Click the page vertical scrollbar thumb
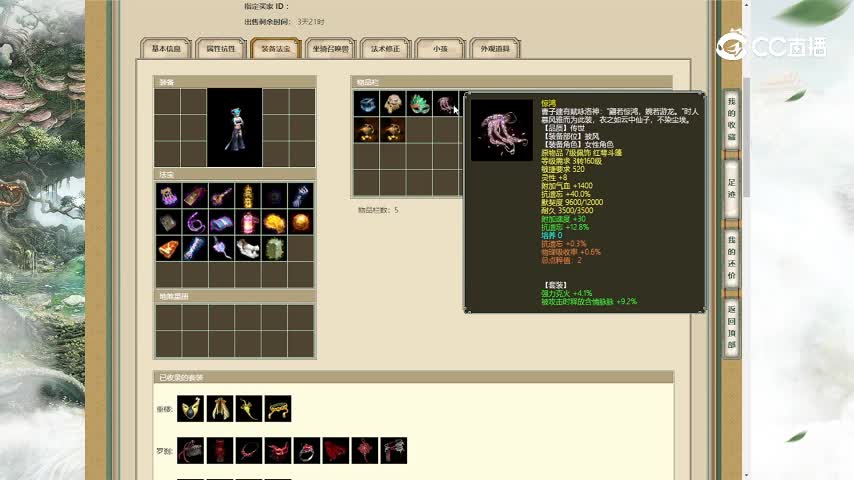The height and width of the screenshot is (480, 854). (x=747, y=137)
